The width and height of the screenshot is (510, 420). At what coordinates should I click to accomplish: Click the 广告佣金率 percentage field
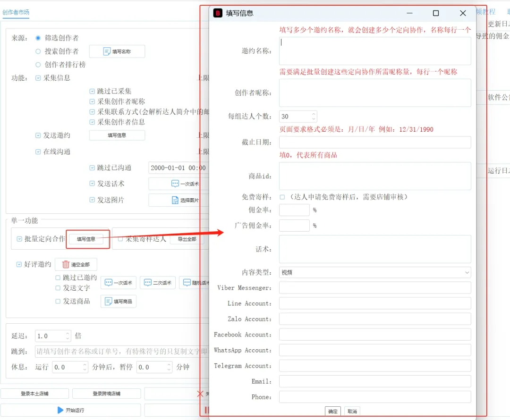point(294,226)
